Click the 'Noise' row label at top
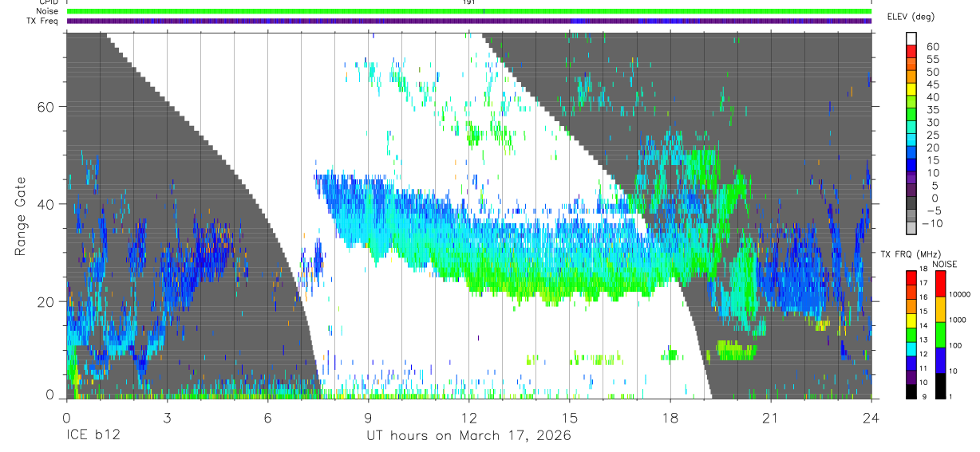 click(48, 11)
